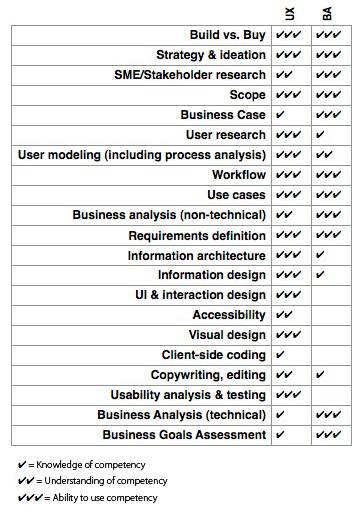Click BA checkmarks for Business Goals Assessment
Screen dimensions: 362x518
click(328, 435)
